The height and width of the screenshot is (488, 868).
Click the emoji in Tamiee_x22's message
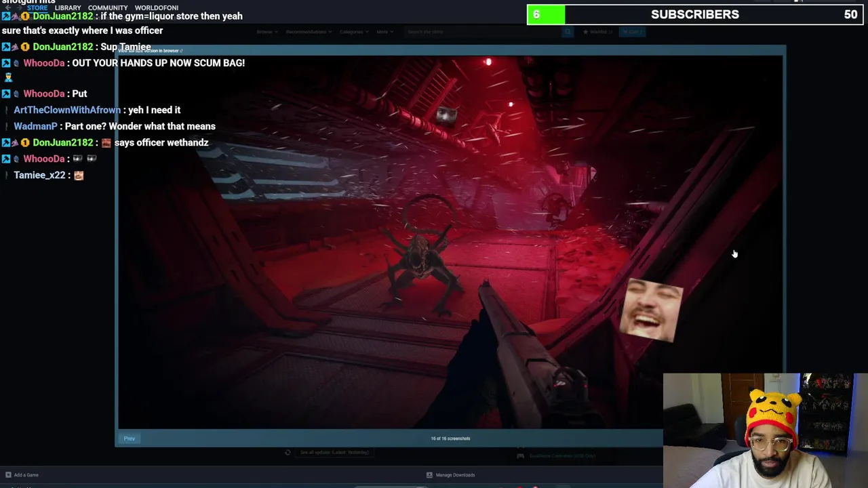pos(79,175)
